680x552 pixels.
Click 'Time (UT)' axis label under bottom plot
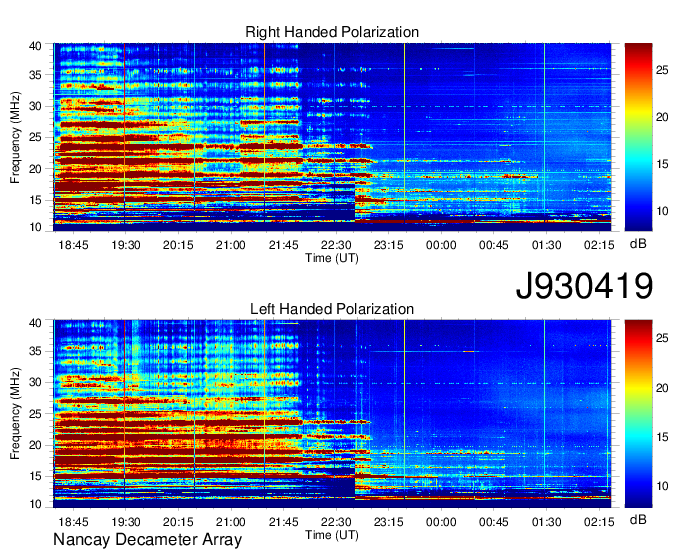coord(332,535)
